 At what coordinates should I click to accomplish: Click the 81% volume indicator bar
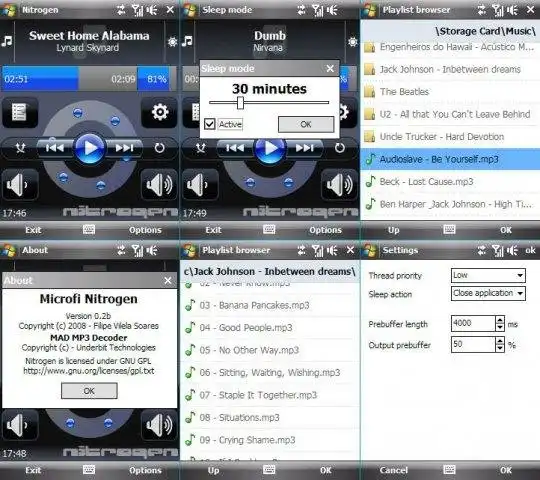(157, 79)
